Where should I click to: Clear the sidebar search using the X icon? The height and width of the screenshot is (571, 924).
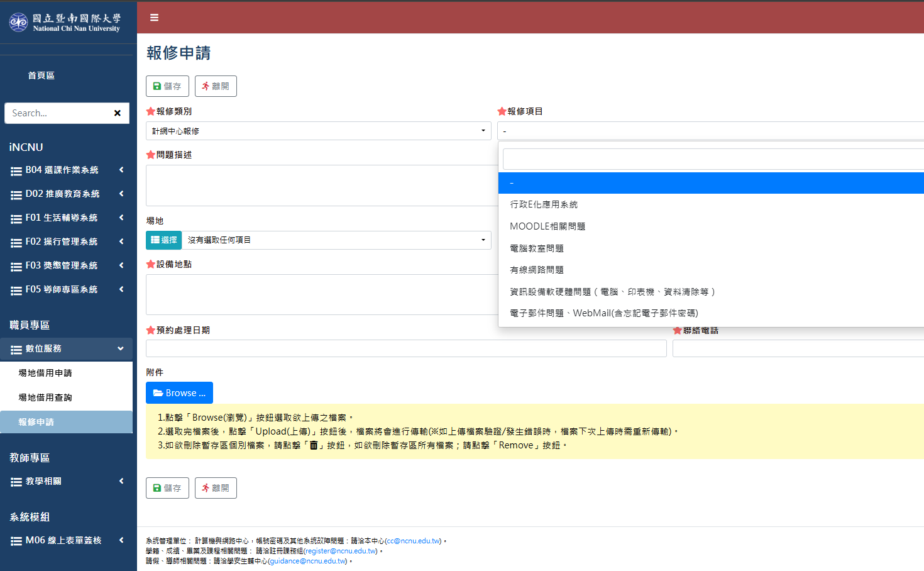pos(118,113)
